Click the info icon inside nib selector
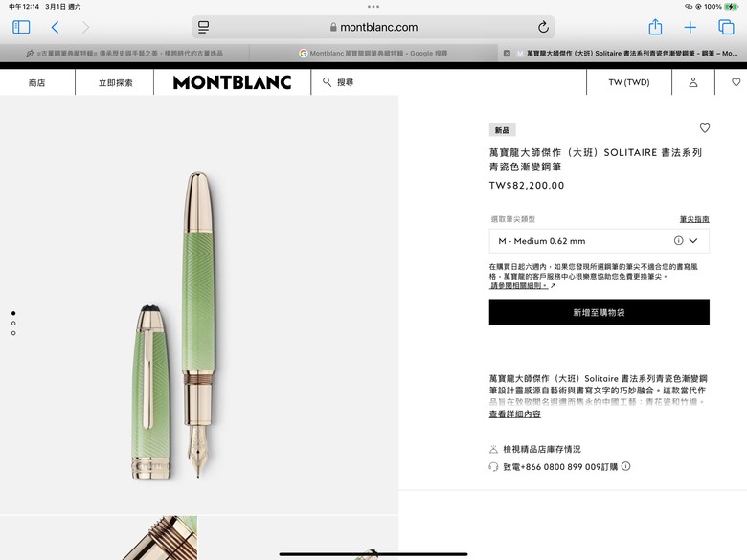This screenshot has width=747, height=560. pos(678,241)
